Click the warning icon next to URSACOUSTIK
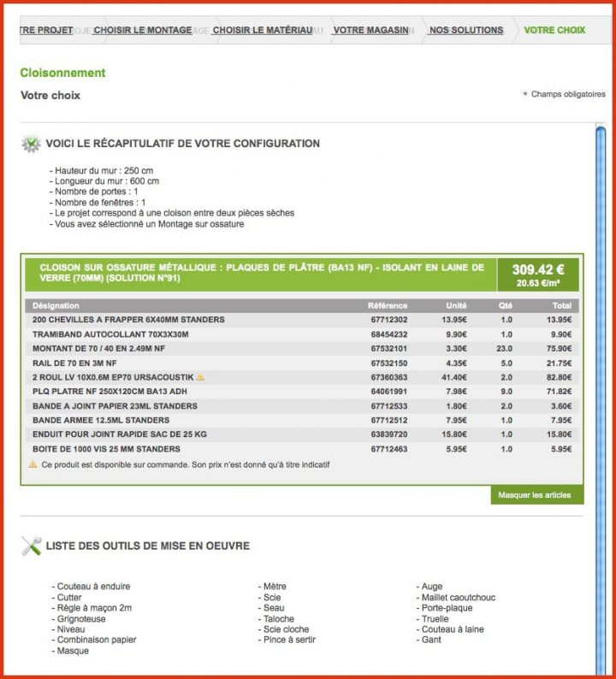 click(200, 377)
